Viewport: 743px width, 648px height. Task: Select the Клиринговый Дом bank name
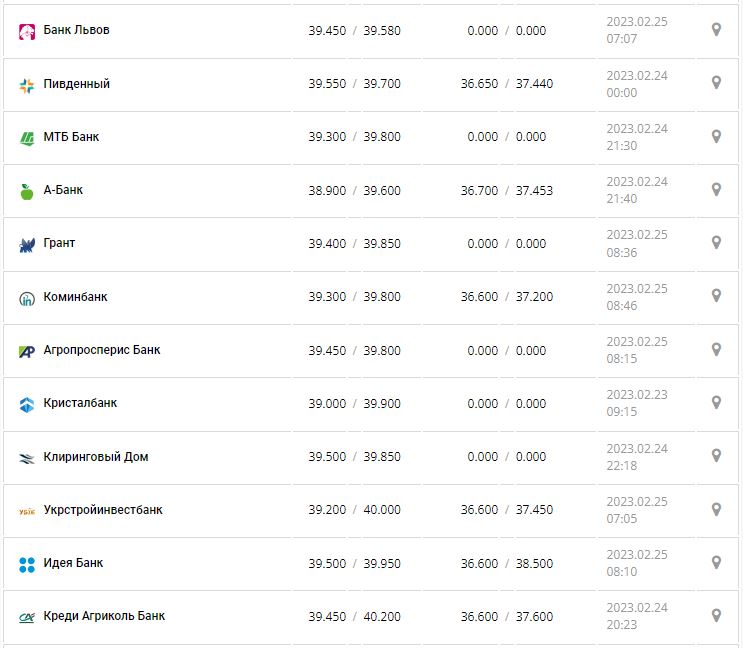(x=96, y=457)
